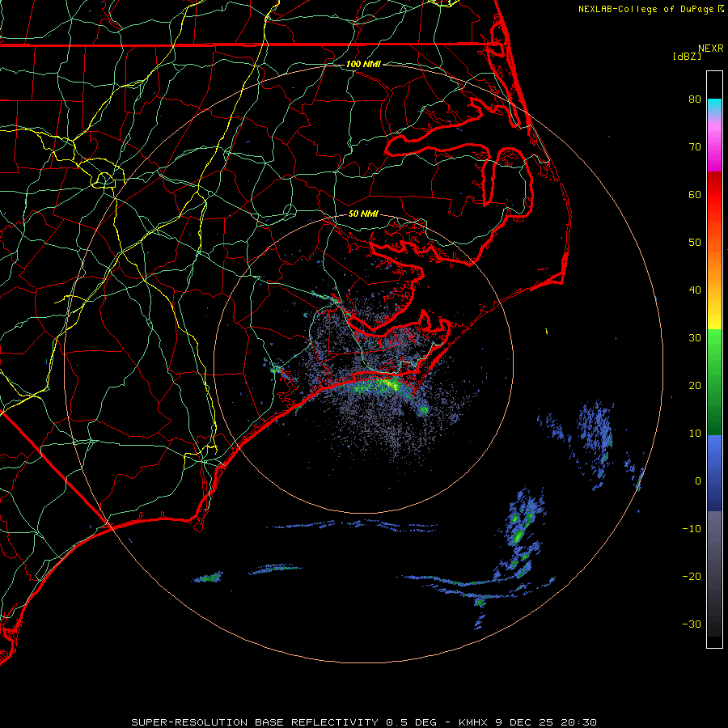Click the 20 value on the dBZ scale

[x=695, y=386]
